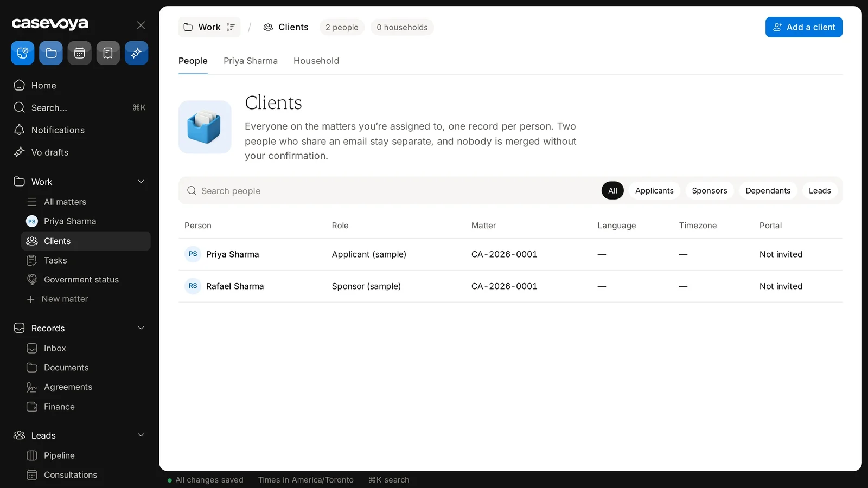Open the clients shield icon in top toolbar
868x488 pixels.
point(23,53)
